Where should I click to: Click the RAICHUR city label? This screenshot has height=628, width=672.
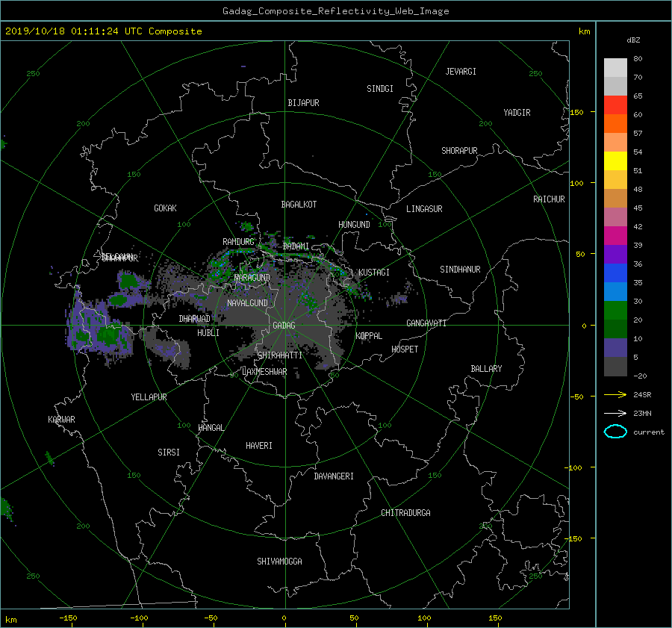click(549, 199)
